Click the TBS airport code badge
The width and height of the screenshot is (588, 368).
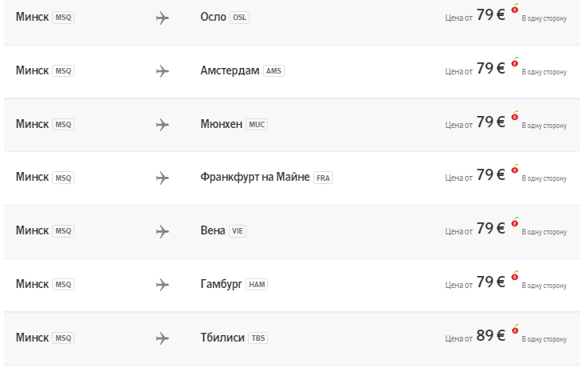(258, 338)
